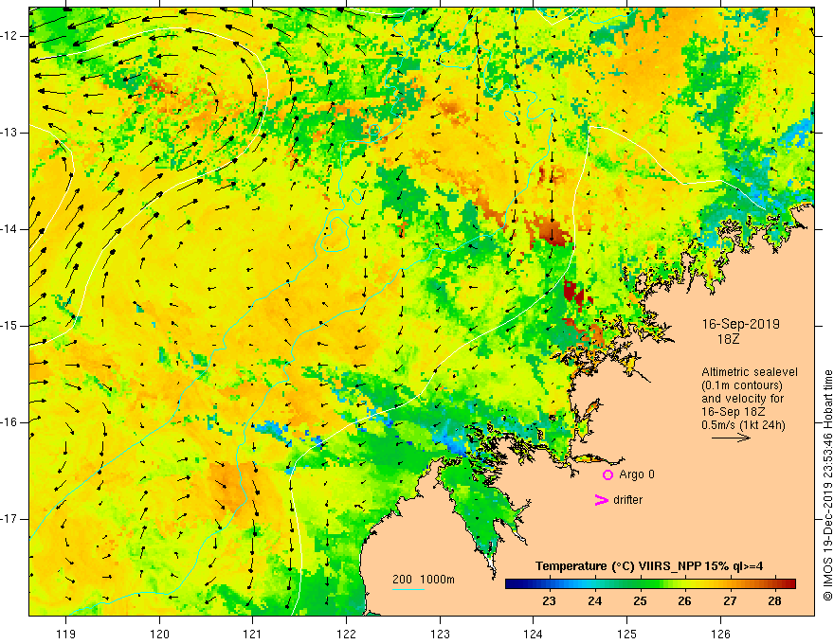Click longitude axis label 123
834x644 pixels.
point(440,634)
